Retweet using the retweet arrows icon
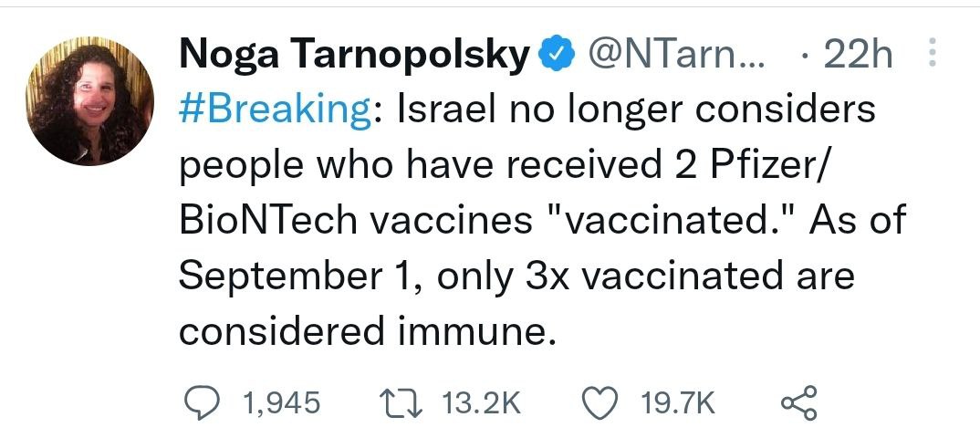Image resolution: width=980 pixels, height=438 pixels. pos(401,403)
